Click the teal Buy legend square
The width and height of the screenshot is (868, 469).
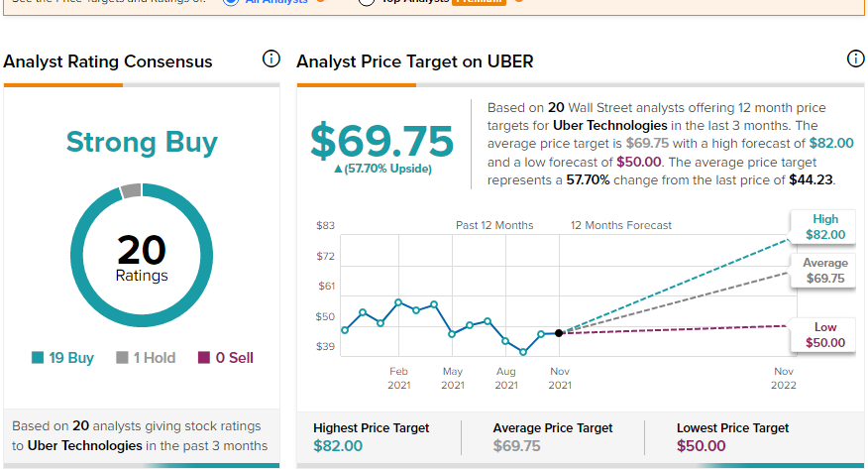click(x=38, y=358)
